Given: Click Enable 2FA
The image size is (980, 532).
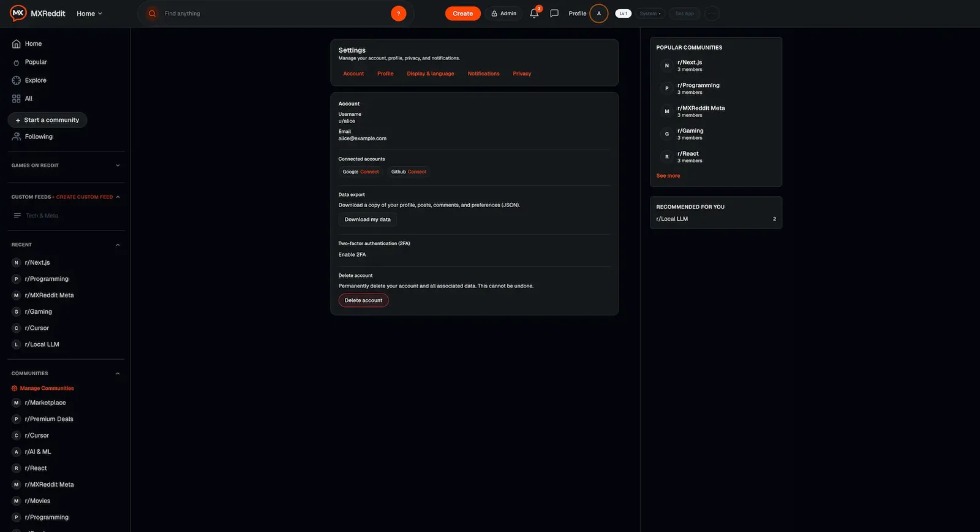Looking at the screenshot, I should point(352,255).
